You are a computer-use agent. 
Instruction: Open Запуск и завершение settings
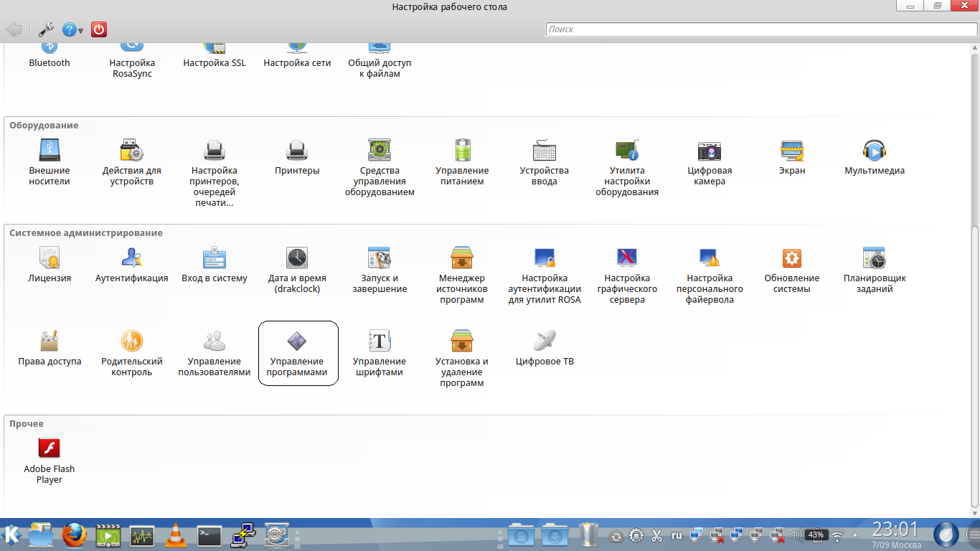tap(380, 270)
